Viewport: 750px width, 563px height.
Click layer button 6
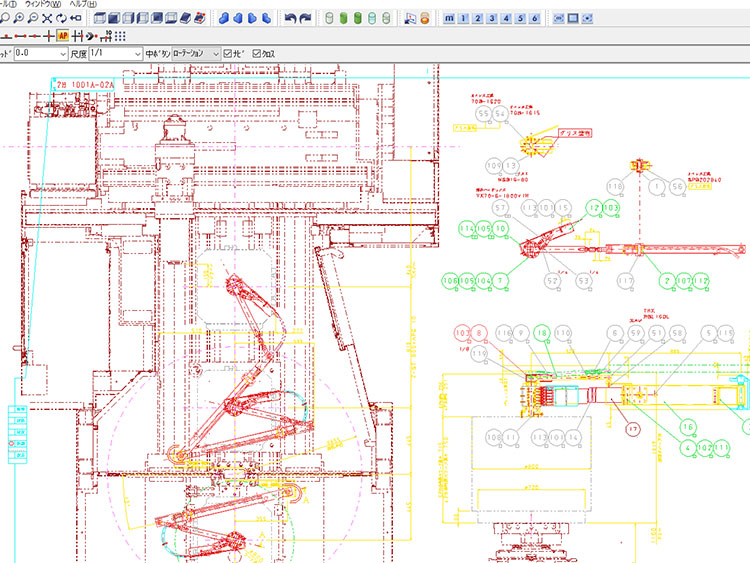click(x=535, y=18)
